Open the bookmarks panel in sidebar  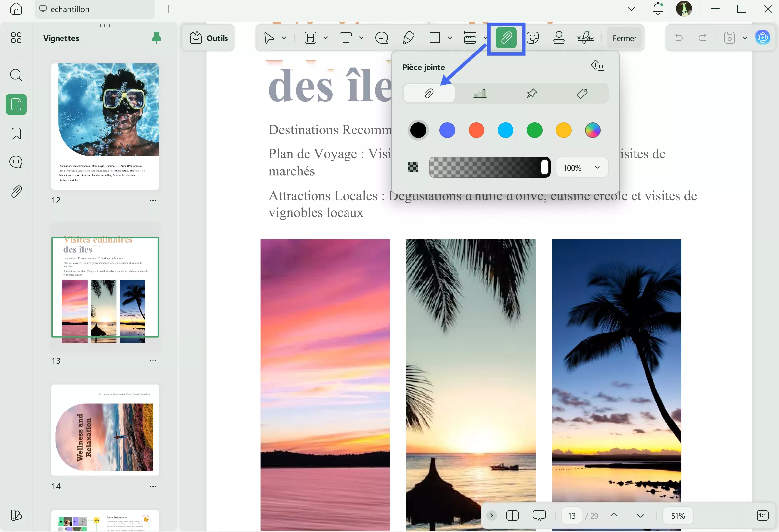(16, 134)
